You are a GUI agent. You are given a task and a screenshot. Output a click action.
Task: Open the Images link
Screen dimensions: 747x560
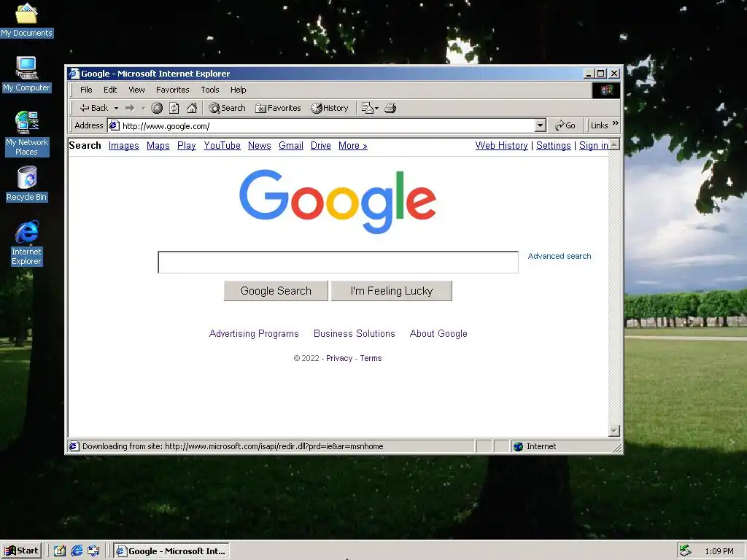[x=124, y=146]
